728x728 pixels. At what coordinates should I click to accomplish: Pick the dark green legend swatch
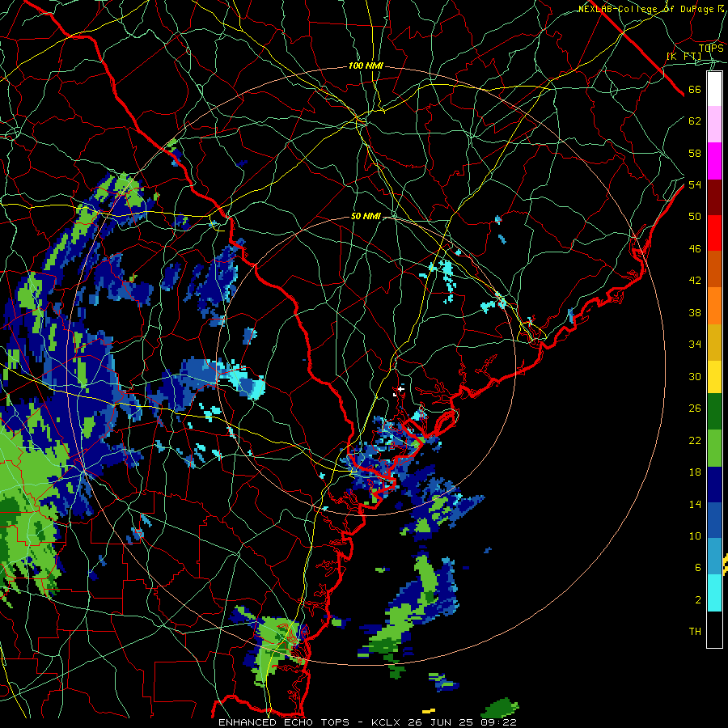tap(714, 412)
